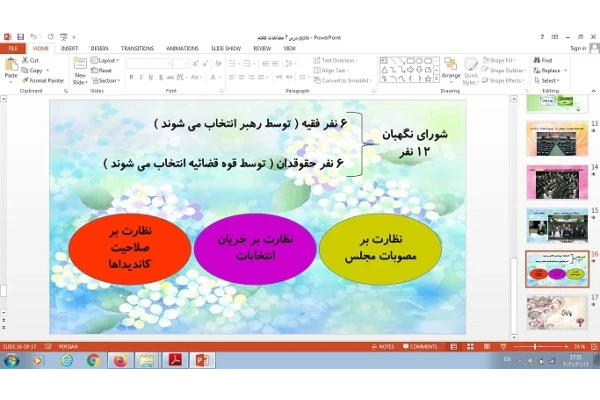Viewport: 600px width, 400px height.
Task: Open the font name combo box
Action: [149, 64]
